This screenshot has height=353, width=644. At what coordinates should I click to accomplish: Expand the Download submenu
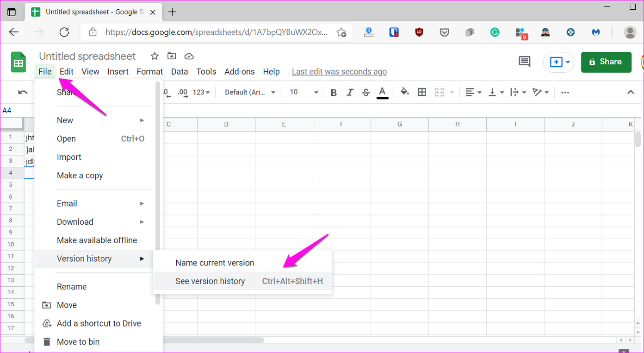point(99,222)
